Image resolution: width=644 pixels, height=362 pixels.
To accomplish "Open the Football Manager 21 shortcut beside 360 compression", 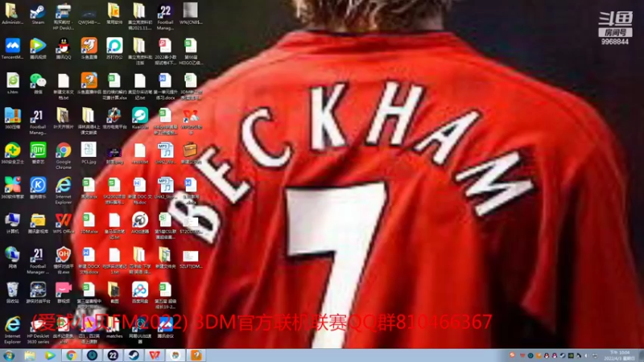I will pos(38,121).
